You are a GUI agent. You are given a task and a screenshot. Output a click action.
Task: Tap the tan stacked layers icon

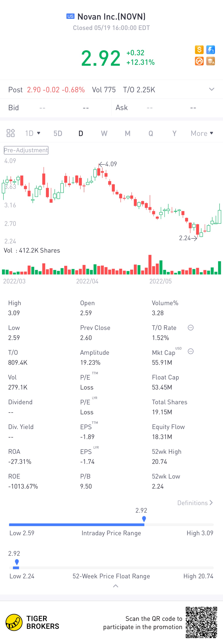pos(211,61)
